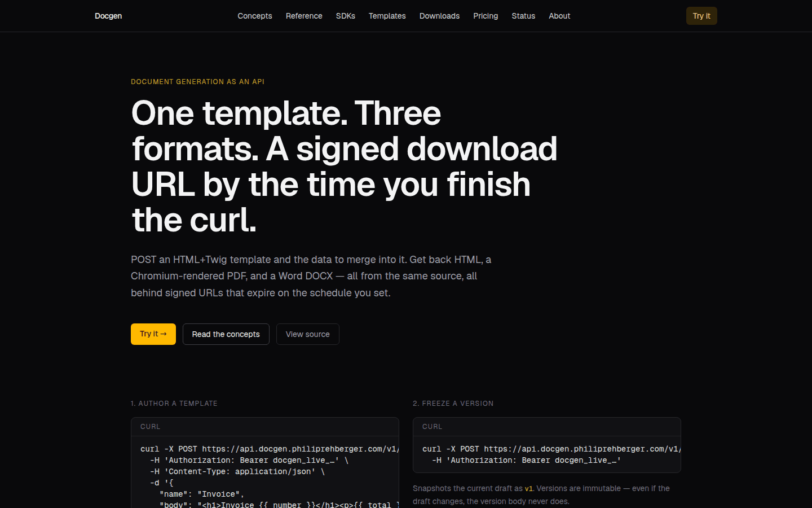Click the '2. FREEZE A VERSION' label
This screenshot has height=508, width=812.
pos(453,404)
